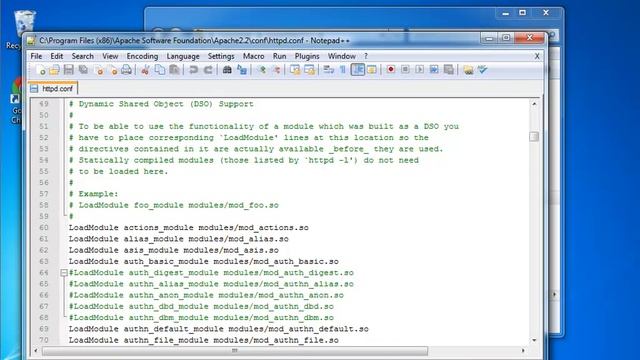
Task: Open the Window menu
Action: coord(342,56)
